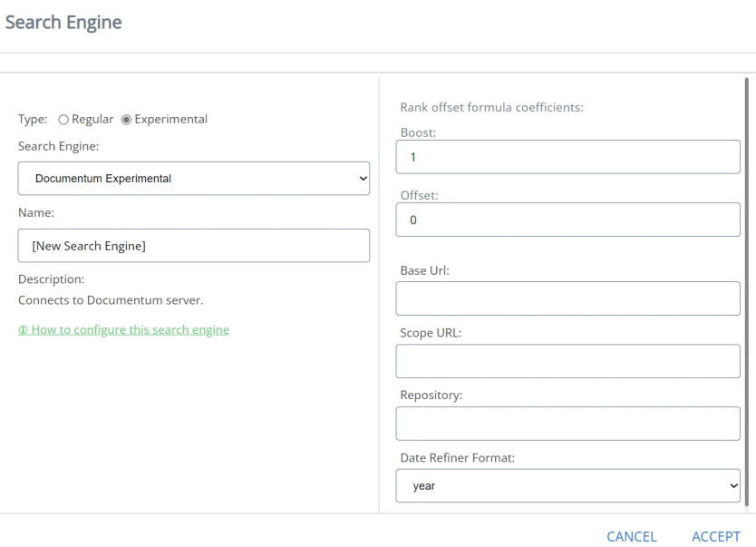The height and width of the screenshot is (547, 756).
Task: Click into the Base Url text box
Action: pyautogui.click(x=567, y=298)
